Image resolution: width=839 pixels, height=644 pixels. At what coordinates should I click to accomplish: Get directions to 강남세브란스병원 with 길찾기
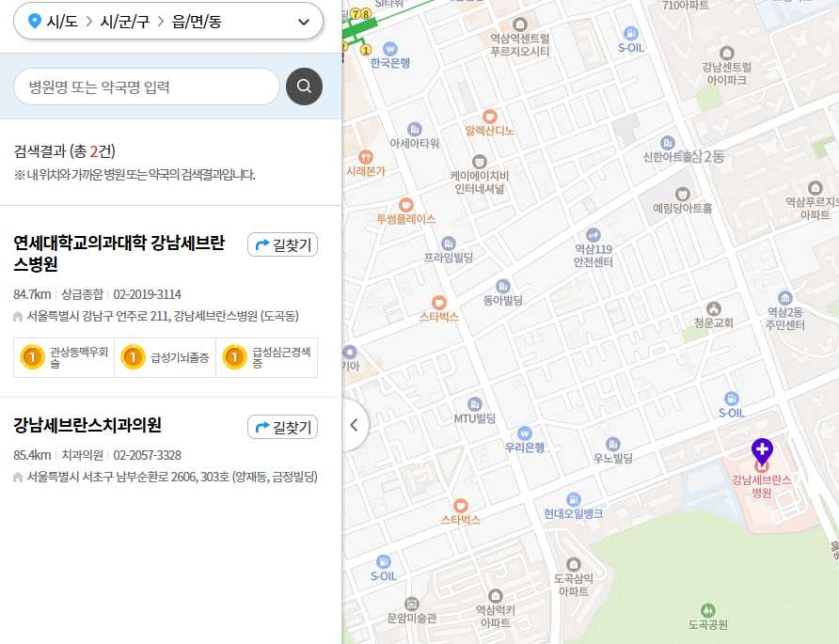coord(282,245)
